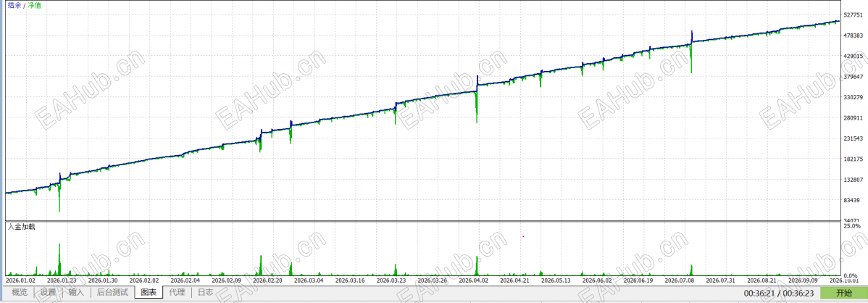This screenshot has width=868, height=303.
Task: Click the 2026.02.02 date label
Action: (x=144, y=281)
